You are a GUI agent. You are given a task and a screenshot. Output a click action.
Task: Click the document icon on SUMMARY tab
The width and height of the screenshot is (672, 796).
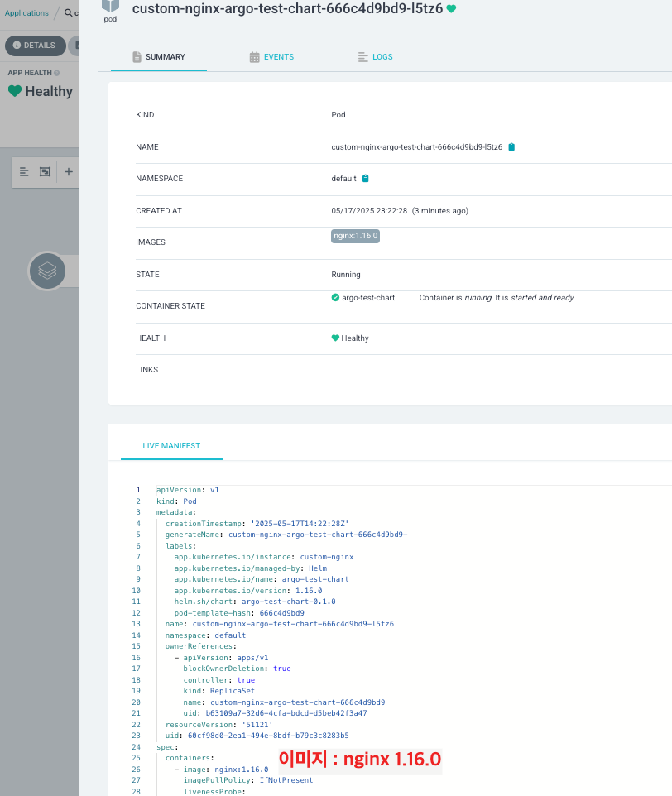point(137,57)
